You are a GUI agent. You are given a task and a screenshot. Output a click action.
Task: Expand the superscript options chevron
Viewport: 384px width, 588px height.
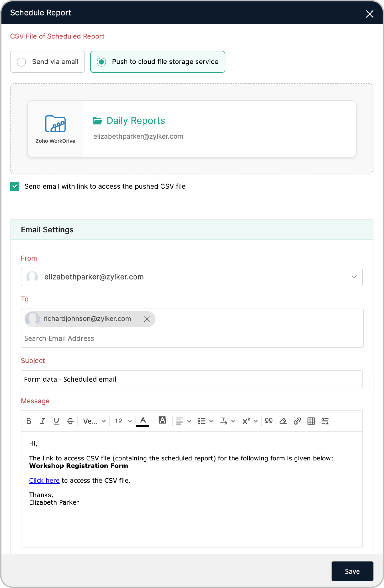(x=256, y=421)
